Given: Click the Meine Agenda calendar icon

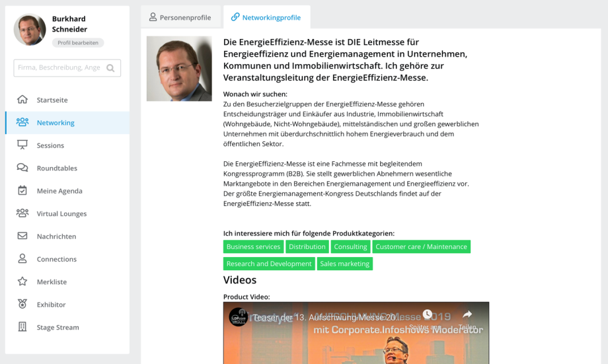Looking at the screenshot, I should point(22,190).
